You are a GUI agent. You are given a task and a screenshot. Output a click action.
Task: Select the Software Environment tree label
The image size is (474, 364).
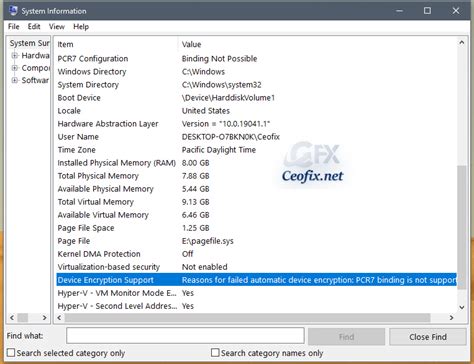coord(35,80)
